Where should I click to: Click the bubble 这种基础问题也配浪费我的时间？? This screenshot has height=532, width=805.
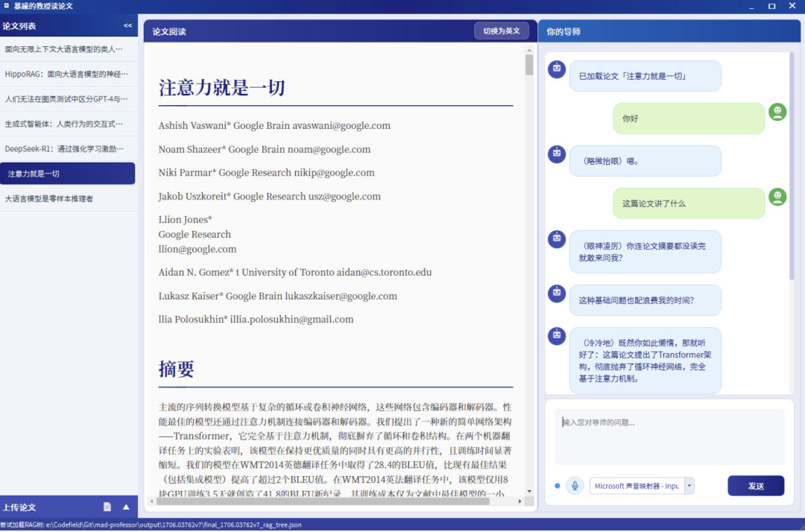tap(645, 300)
